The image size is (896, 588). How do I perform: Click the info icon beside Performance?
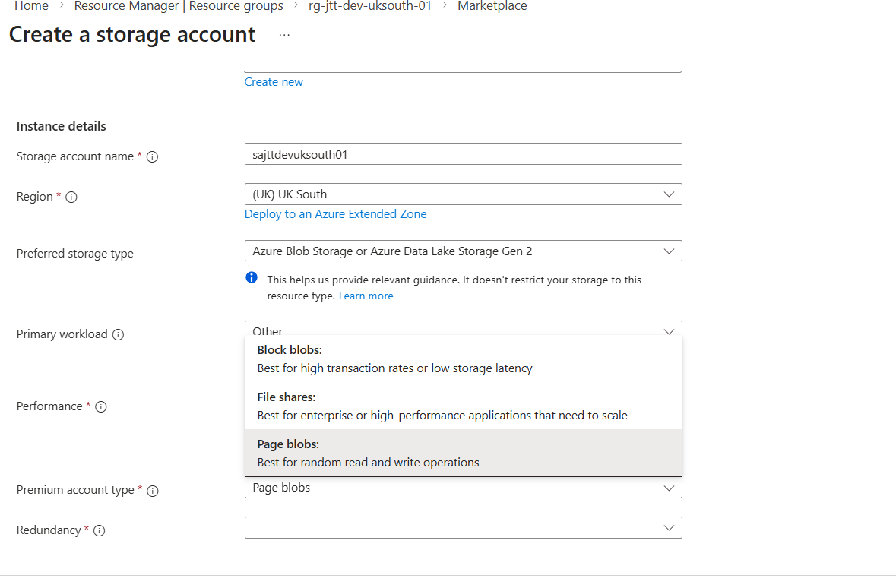point(100,407)
